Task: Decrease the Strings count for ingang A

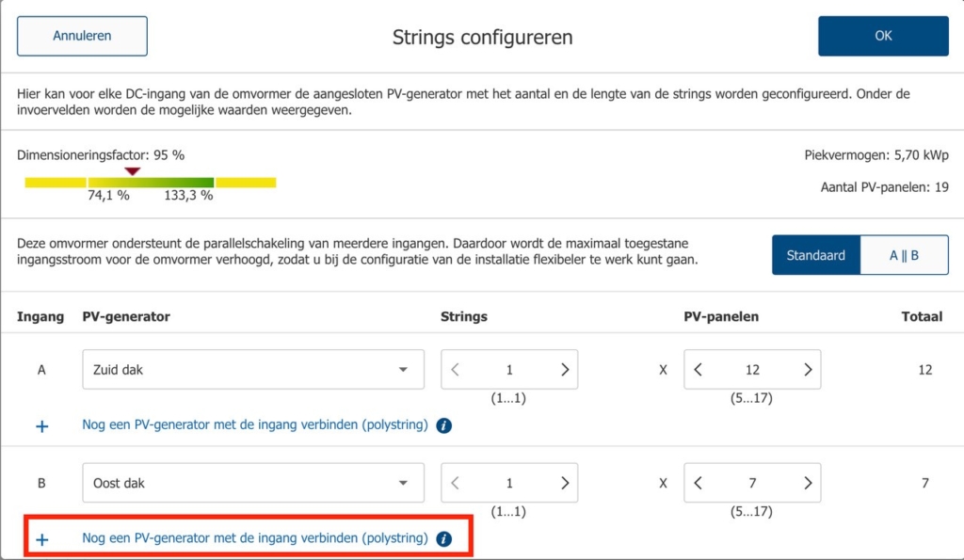Action: pos(455,369)
